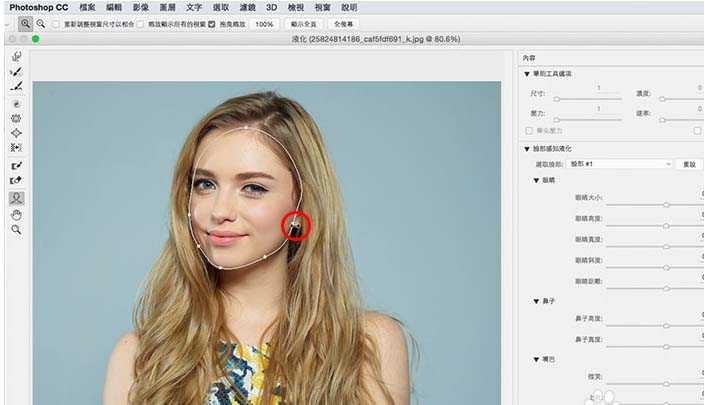Collapse the 眼睛 section
The image size is (705, 405).
(536, 180)
